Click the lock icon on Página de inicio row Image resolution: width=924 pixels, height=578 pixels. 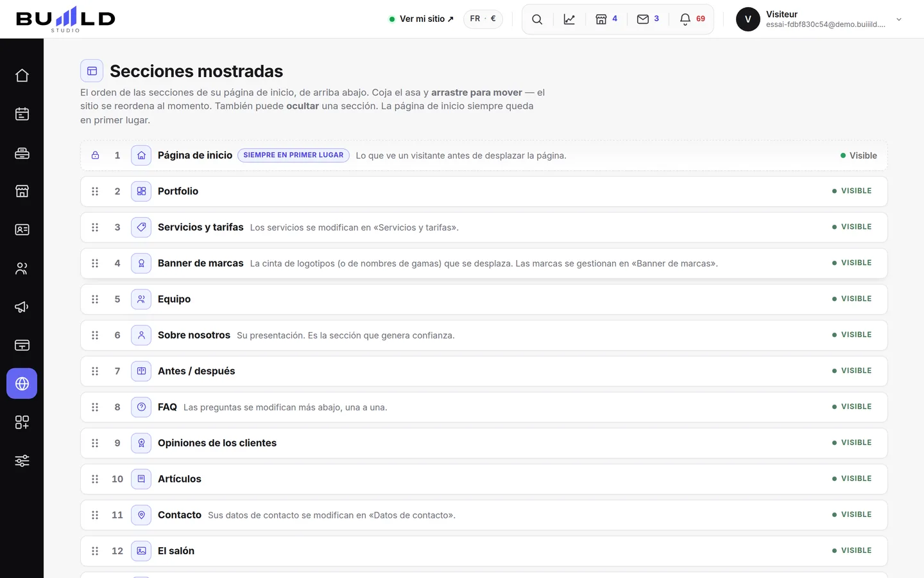pyautogui.click(x=95, y=155)
